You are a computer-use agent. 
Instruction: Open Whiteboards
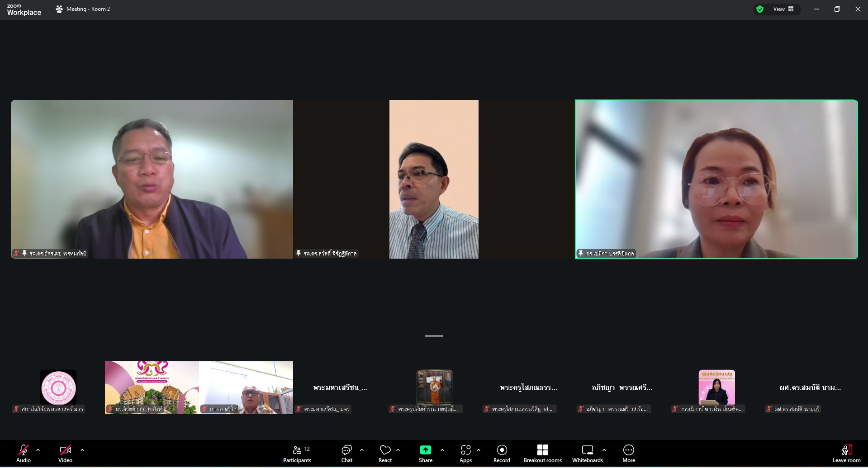point(587,454)
